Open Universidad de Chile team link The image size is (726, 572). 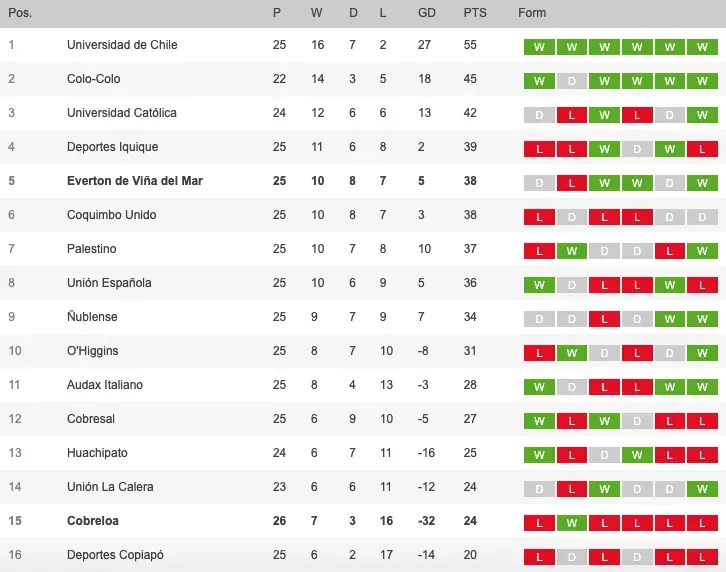click(121, 45)
